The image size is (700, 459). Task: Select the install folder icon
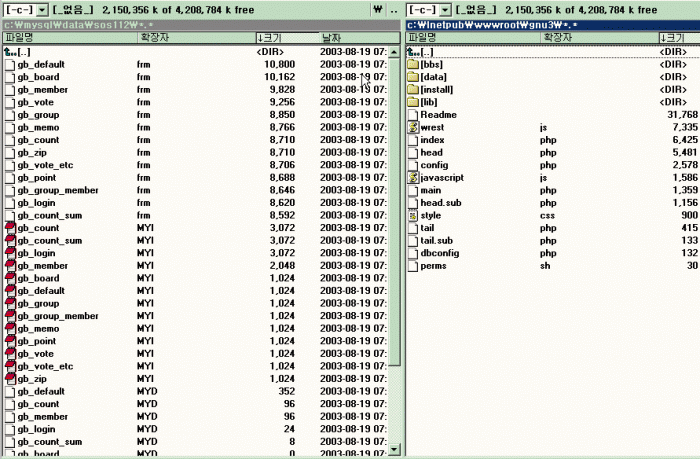click(x=415, y=89)
